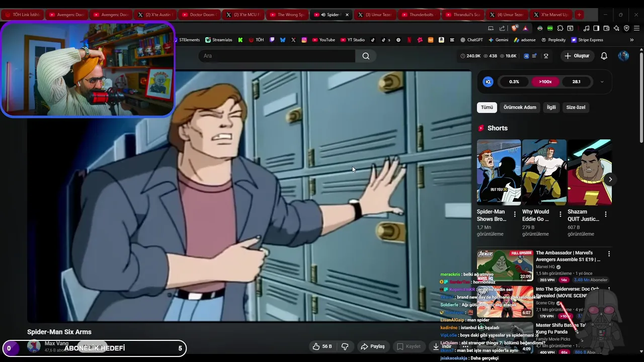The height and width of the screenshot is (362, 644).
Task: Open YouTube notifications bell
Action: [x=604, y=56]
